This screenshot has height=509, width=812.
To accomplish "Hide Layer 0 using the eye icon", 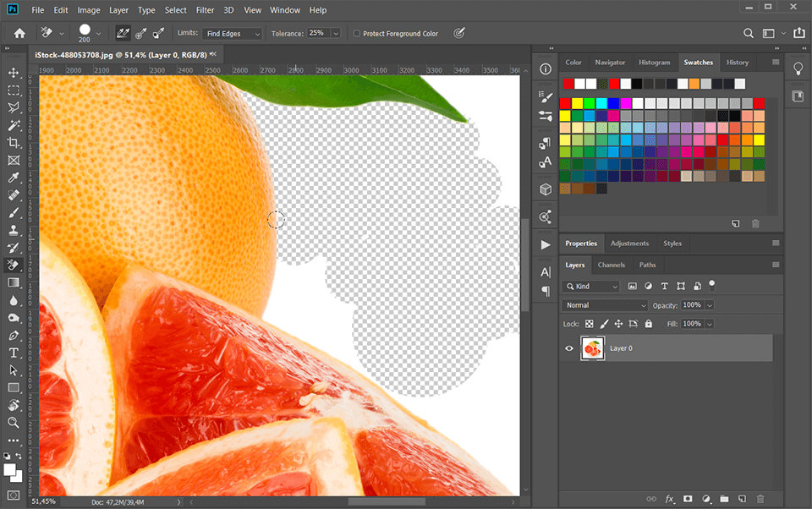I will 569,348.
